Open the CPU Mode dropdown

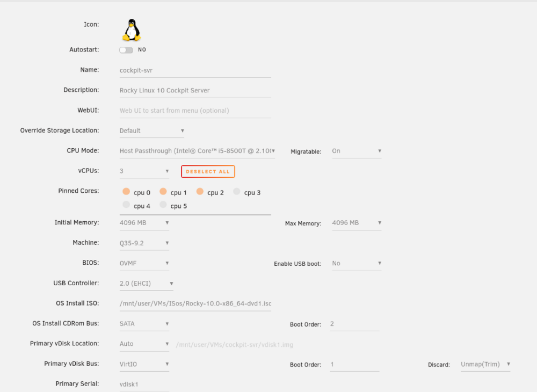pyautogui.click(x=197, y=151)
